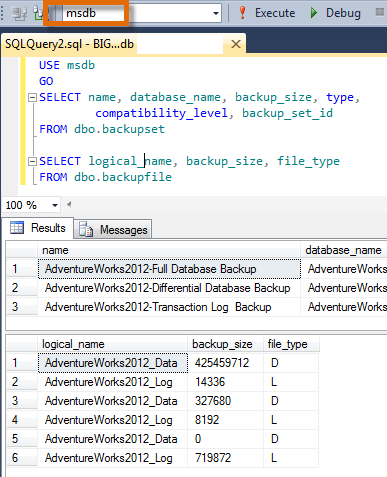Screen dimensions: 387x477
Task: Click the red exclamation Execute icon
Action: pos(242,13)
